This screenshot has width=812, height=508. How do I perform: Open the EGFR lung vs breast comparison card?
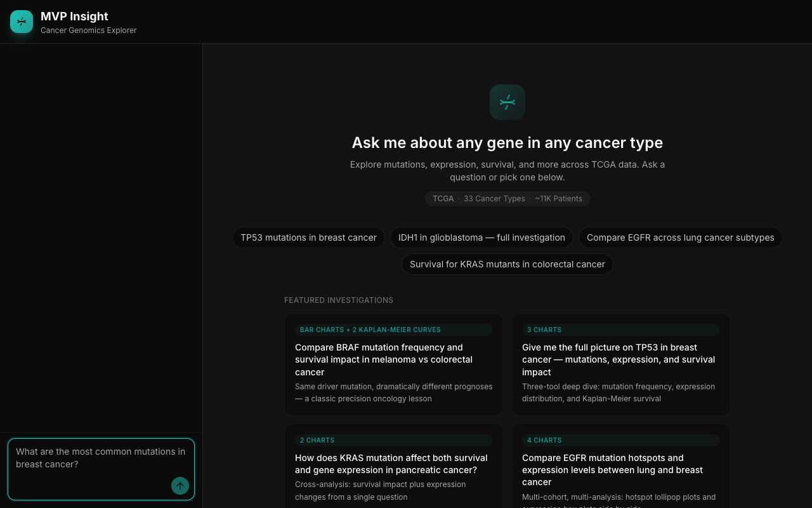(620, 470)
